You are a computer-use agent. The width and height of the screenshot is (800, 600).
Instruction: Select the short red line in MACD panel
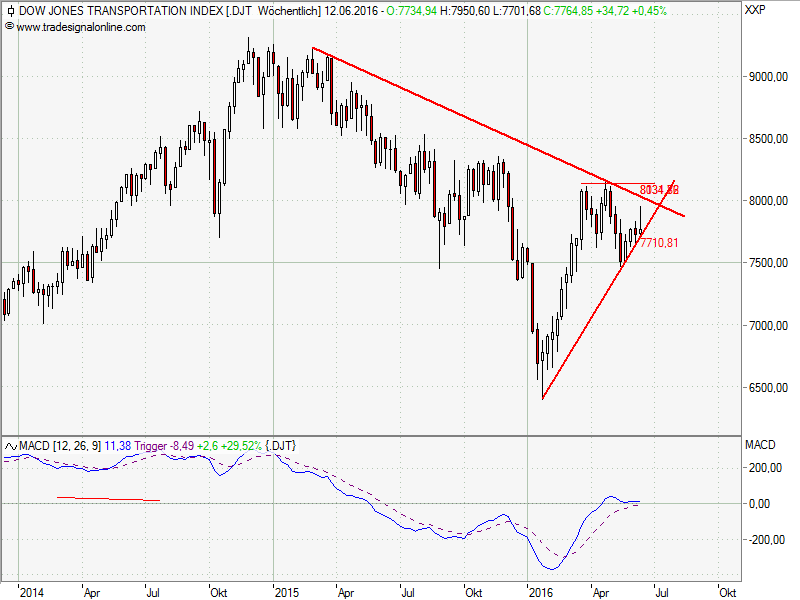(x=108, y=499)
